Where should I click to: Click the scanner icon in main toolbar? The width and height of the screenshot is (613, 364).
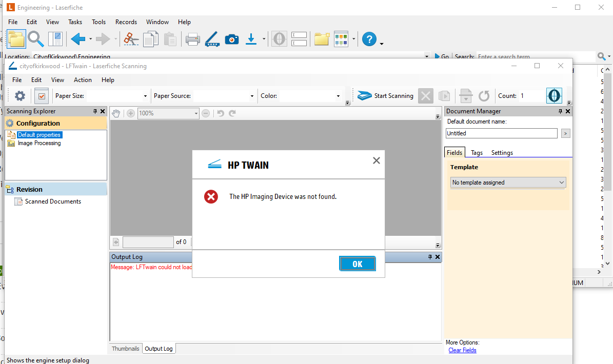(212, 39)
